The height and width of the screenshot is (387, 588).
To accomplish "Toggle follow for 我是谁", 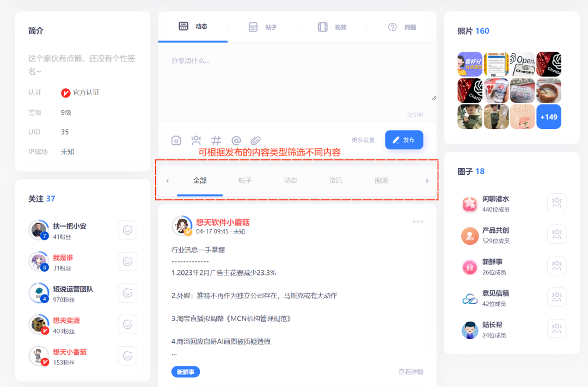I will (127, 261).
